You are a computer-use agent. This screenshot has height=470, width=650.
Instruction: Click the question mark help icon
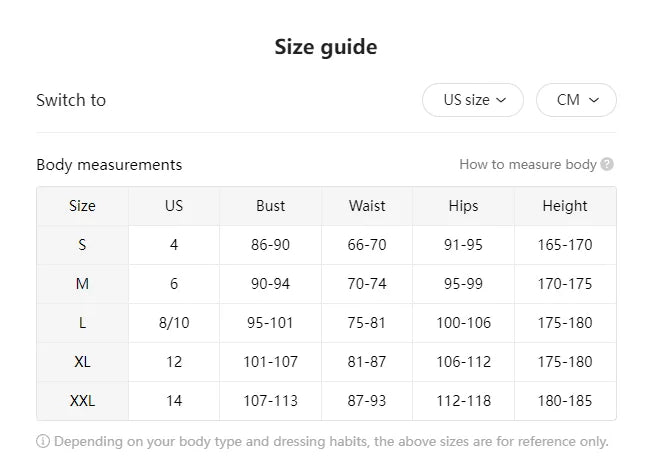pos(608,165)
